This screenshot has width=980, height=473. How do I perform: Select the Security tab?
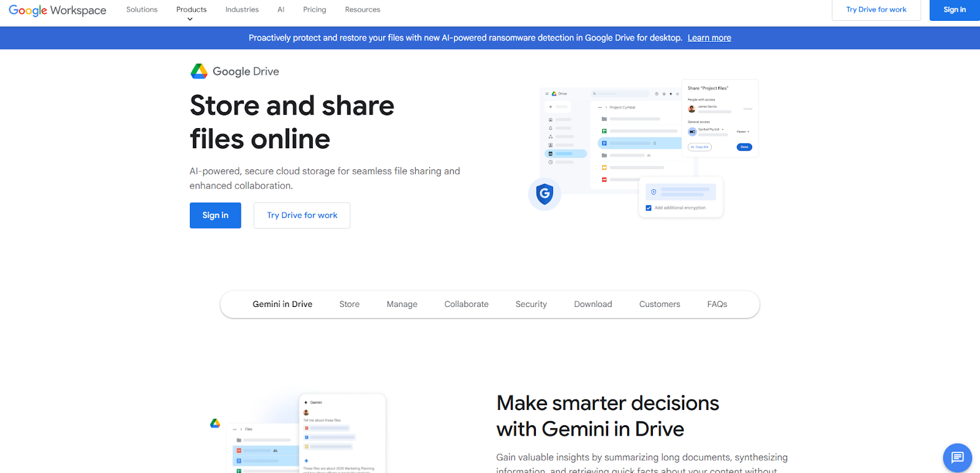[x=531, y=305]
